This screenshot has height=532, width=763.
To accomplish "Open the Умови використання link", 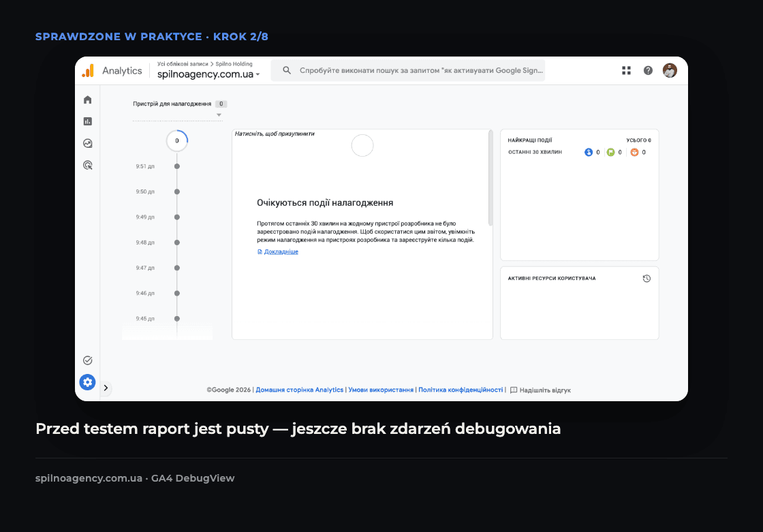I will (x=381, y=390).
